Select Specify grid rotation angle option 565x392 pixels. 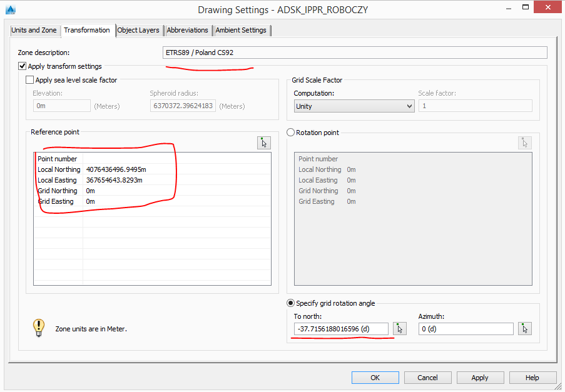pos(289,303)
